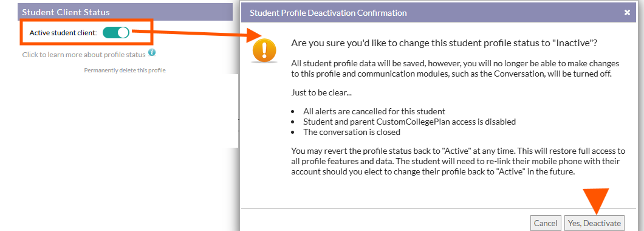Image resolution: width=644 pixels, height=231 pixels.
Task: Click the Student Profile Deactivation Confirmation title bar
Action: (439, 13)
